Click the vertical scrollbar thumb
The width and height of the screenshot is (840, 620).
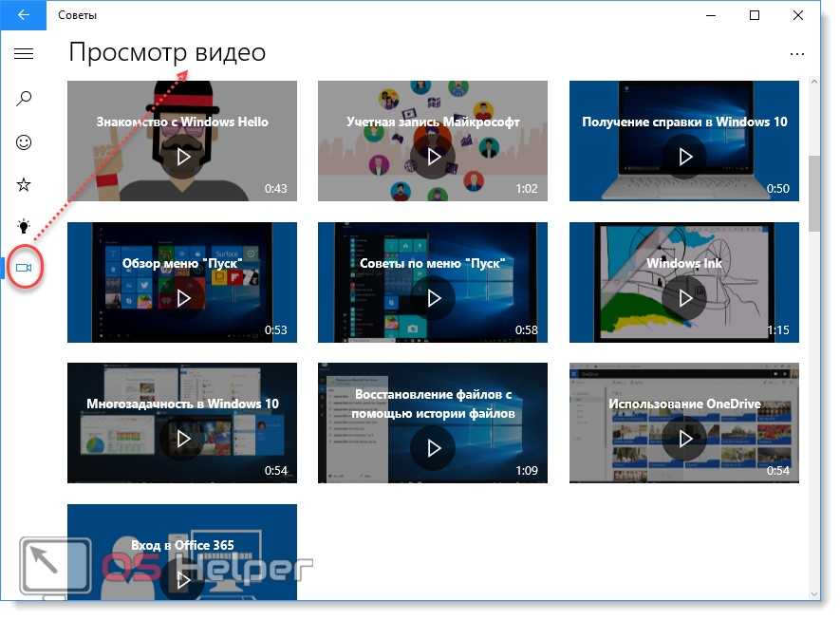point(813,195)
